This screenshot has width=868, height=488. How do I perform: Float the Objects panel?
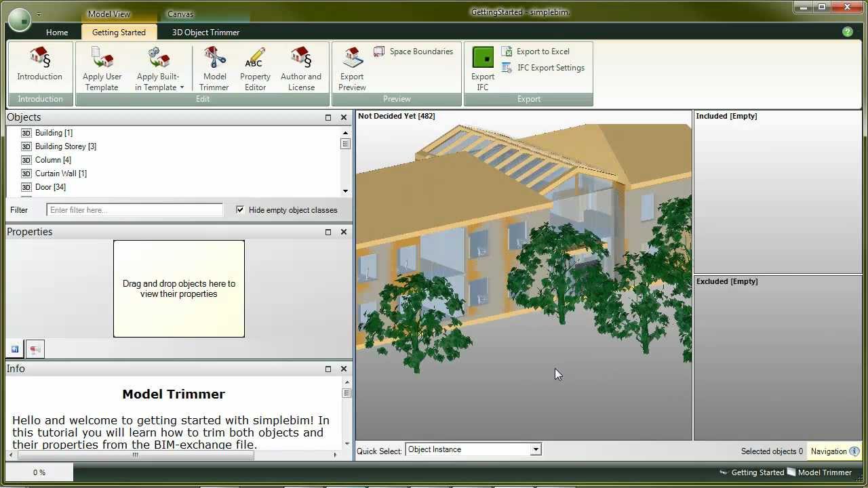click(328, 117)
